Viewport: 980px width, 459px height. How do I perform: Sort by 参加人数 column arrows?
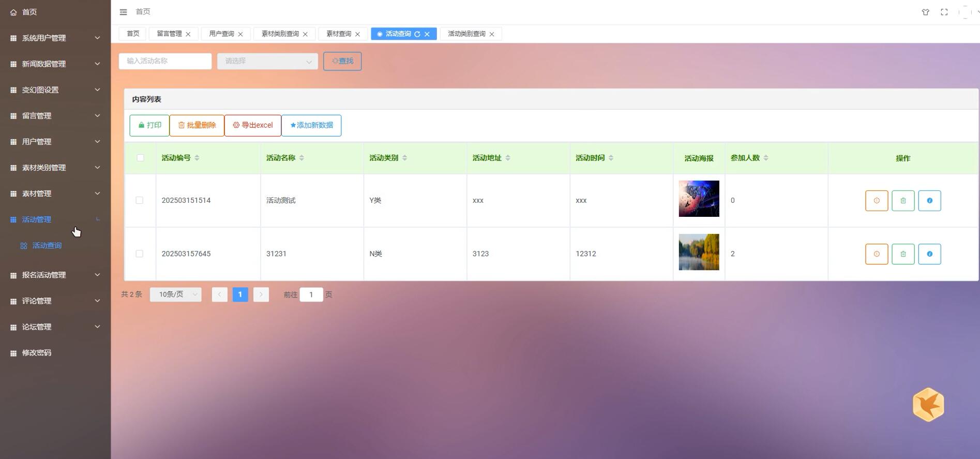point(766,158)
